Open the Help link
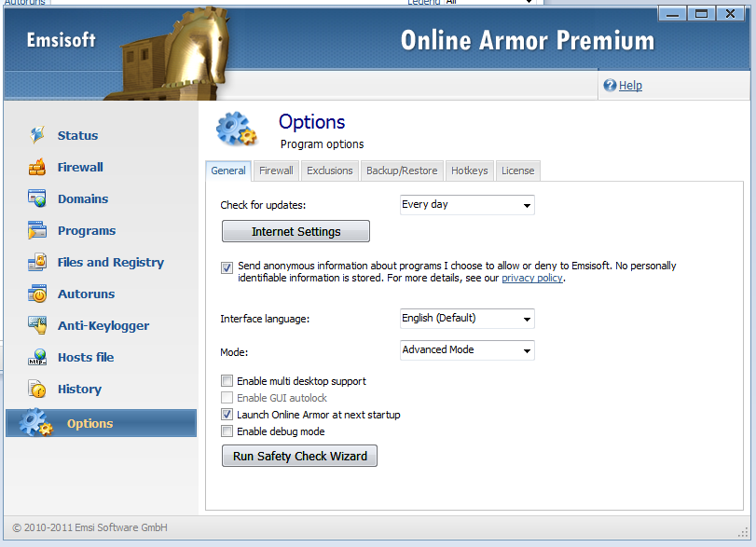The height and width of the screenshot is (547, 756). click(x=630, y=86)
